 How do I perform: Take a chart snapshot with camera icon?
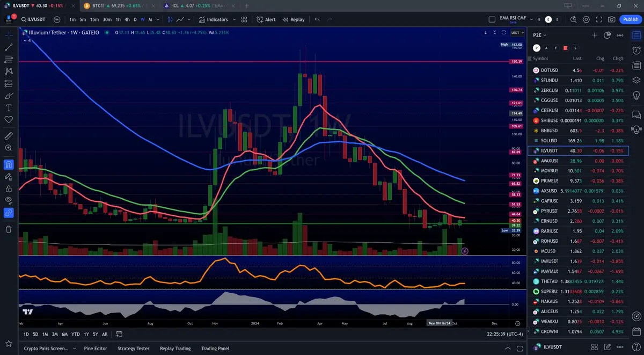(612, 19)
